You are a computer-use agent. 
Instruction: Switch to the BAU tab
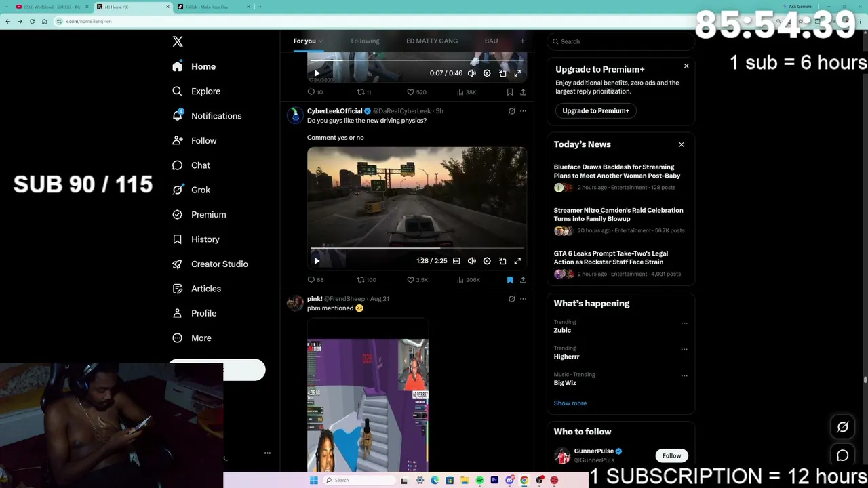tap(491, 41)
